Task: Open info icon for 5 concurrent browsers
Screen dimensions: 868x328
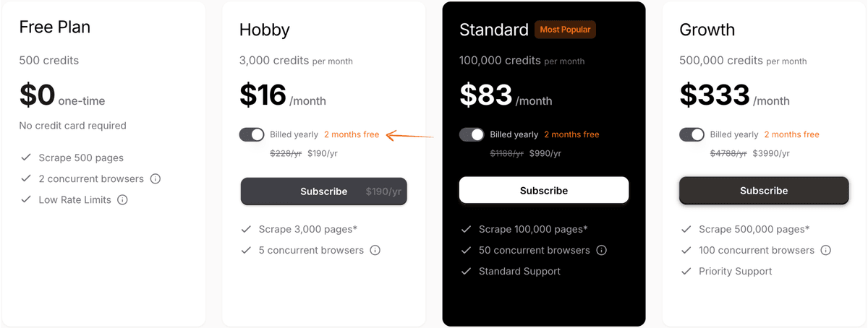Action: [375, 250]
